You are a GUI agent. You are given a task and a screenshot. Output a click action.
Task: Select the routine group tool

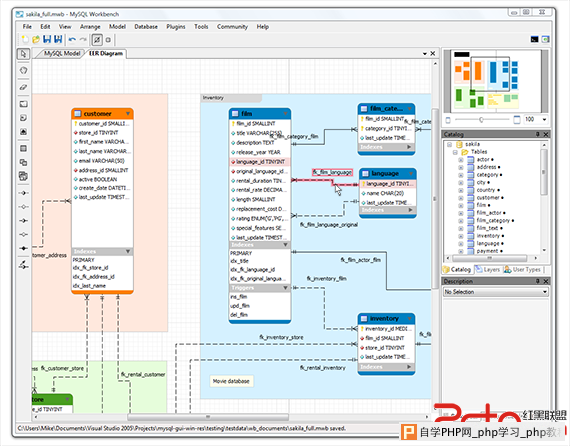pos(24,176)
